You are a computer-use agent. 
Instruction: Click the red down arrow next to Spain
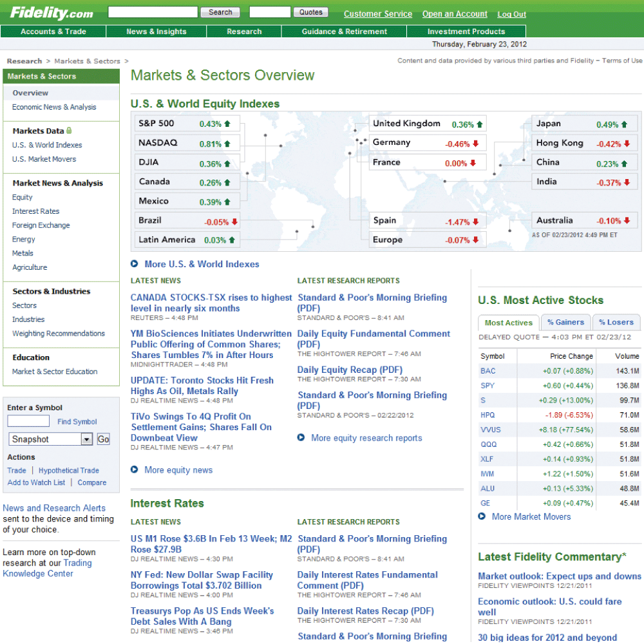coord(476,222)
